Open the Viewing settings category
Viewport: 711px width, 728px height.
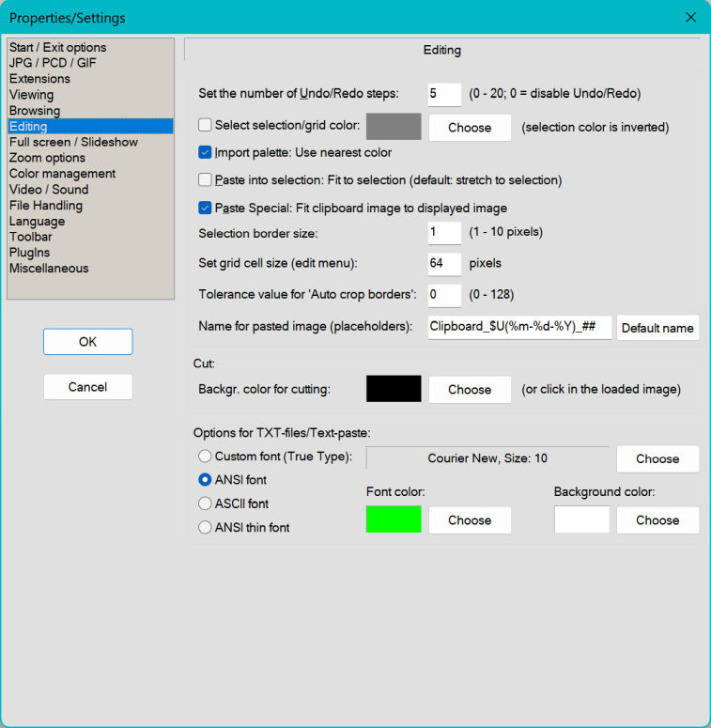(x=32, y=95)
